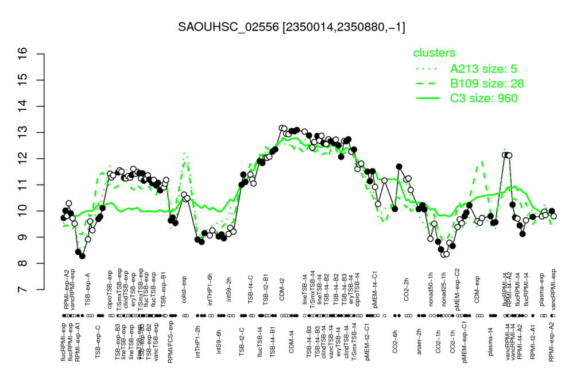Viewport: 588px width, 368px height.
Task: Click y-axis tick label 7
Action: click(23, 289)
